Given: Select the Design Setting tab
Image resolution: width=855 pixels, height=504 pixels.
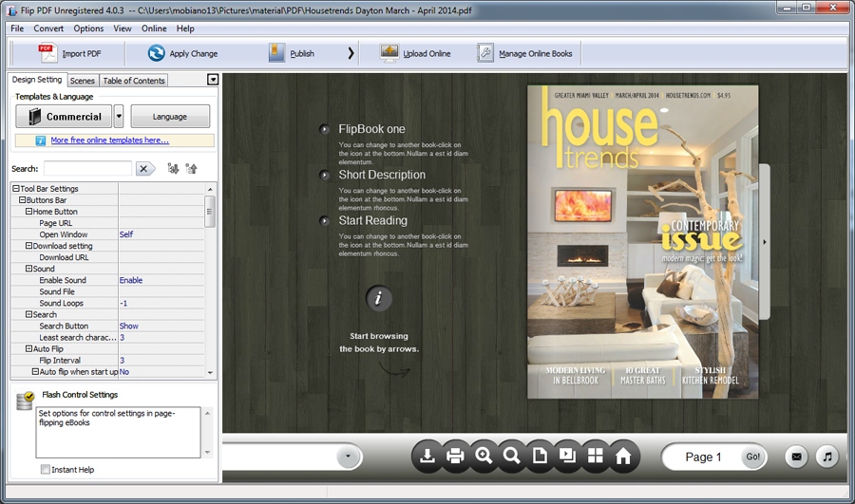Looking at the screenshot, I should click(37, 80).
